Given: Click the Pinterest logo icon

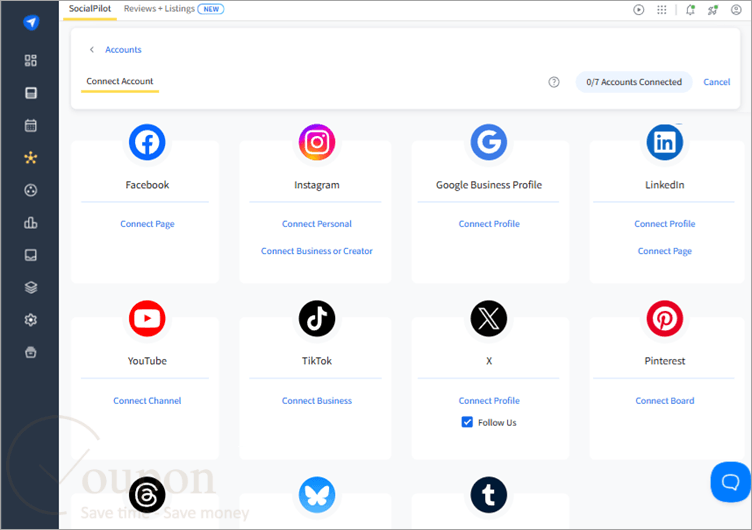Looking at the screenshot, I should (665, 318).
